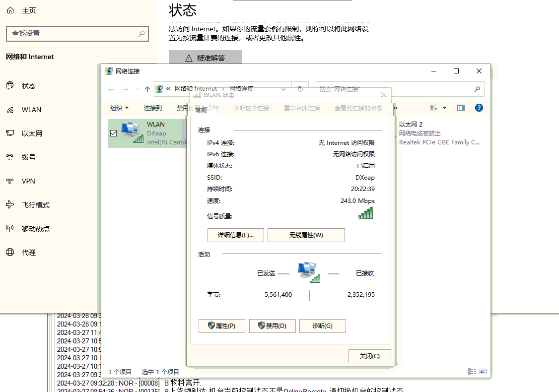Select the 飞行模式 airplane icon

(10, 204)
